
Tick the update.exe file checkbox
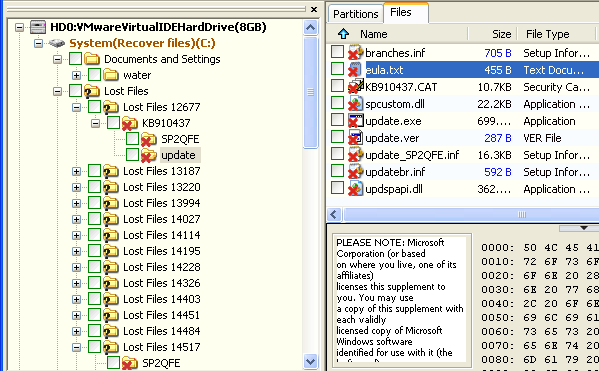click(337, 120)
